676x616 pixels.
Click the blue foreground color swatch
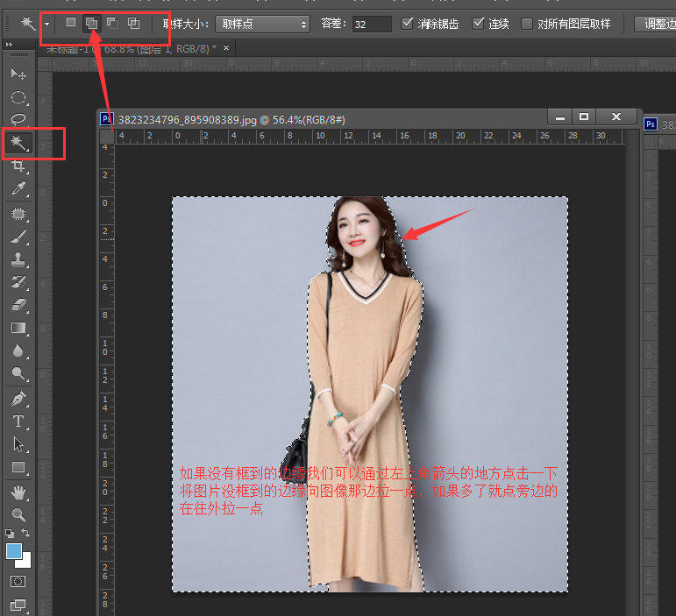click(x=13, y=551)
